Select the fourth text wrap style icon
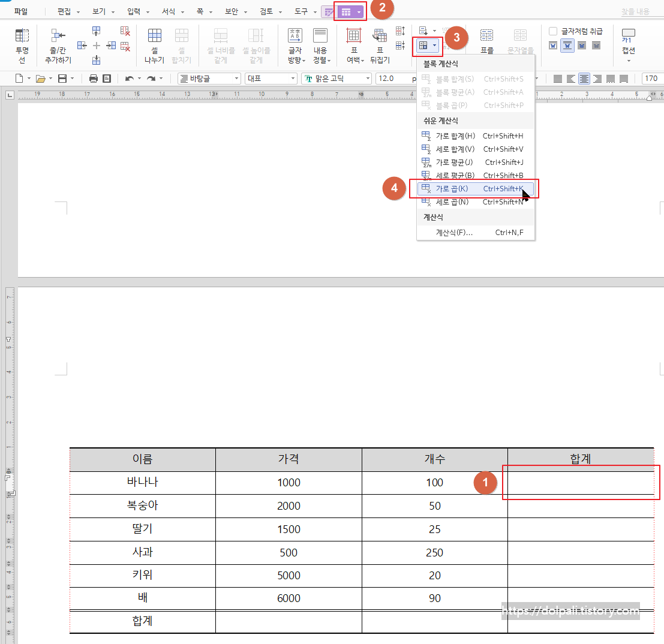Viewport: 664px width, 644px height. click(596, 46)
